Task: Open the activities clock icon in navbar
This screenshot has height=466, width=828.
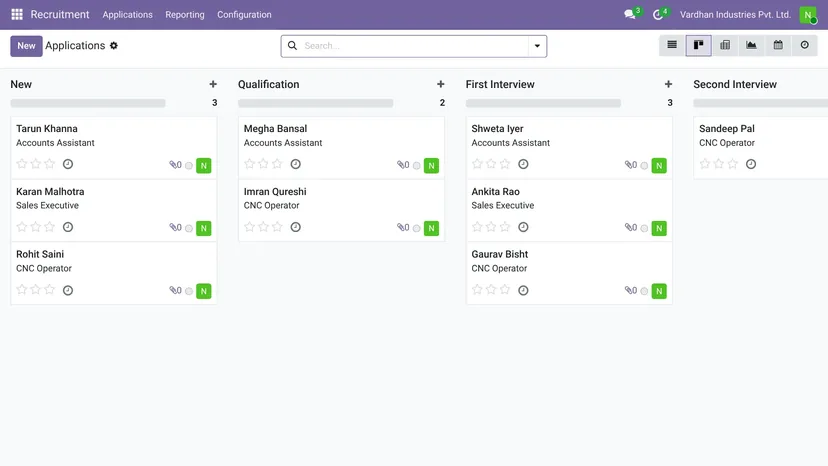Action: pyautogui.click(x=658, y=15)
